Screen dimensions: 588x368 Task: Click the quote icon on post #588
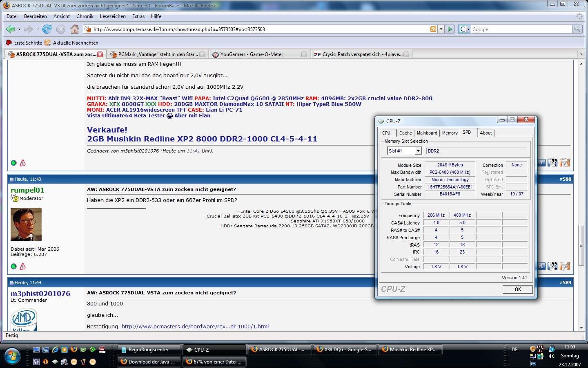click(x=552, y=266)
